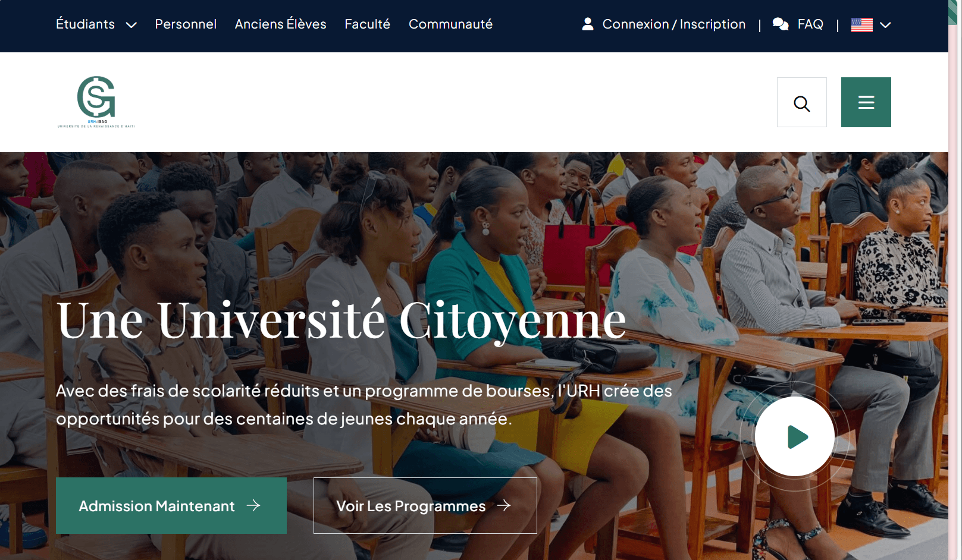Click the user account icon
Viewport: 962px width, 560px height.
pos(587,24)
